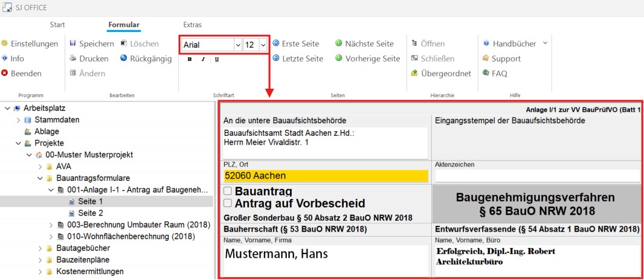Viewport: 644px width, 280px height.
Task: Open the FAQ help icon
Action: pyautogui.click(x=486, y=73)
